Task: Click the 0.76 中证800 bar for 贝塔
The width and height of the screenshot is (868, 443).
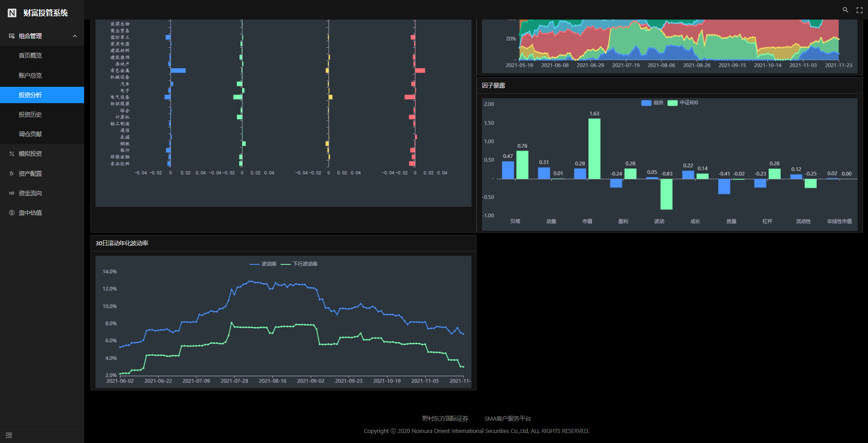Action: (522, 165)
